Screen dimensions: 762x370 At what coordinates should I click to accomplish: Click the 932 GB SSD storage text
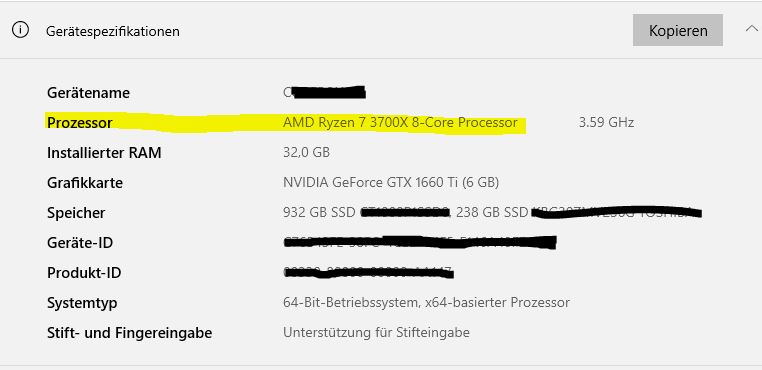coord(320,212)
